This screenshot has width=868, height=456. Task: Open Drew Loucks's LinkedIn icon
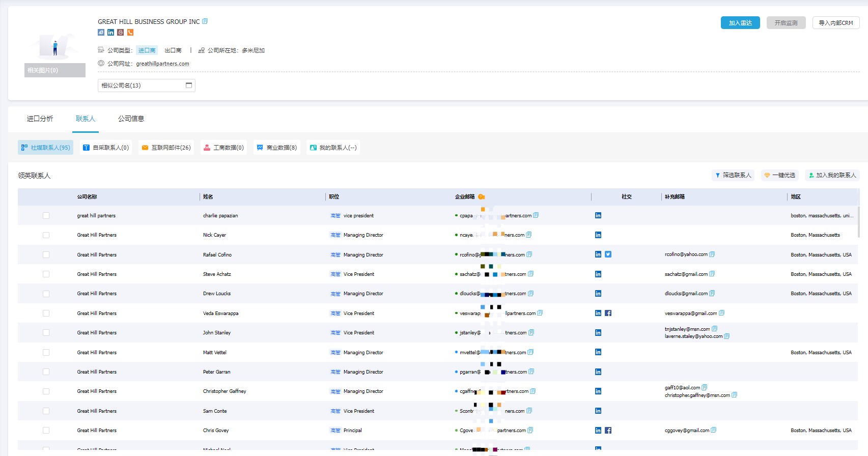(598, 293)
